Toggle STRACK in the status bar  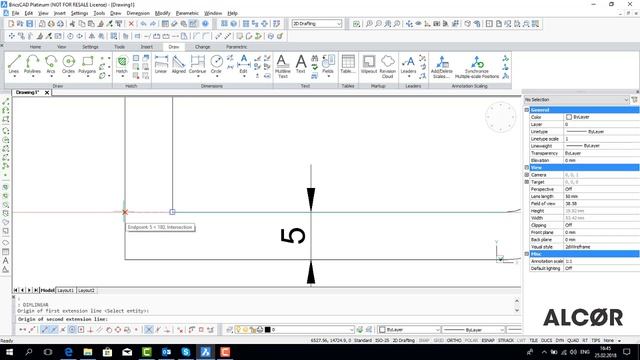pyautogui.click(x=506, y=340)
